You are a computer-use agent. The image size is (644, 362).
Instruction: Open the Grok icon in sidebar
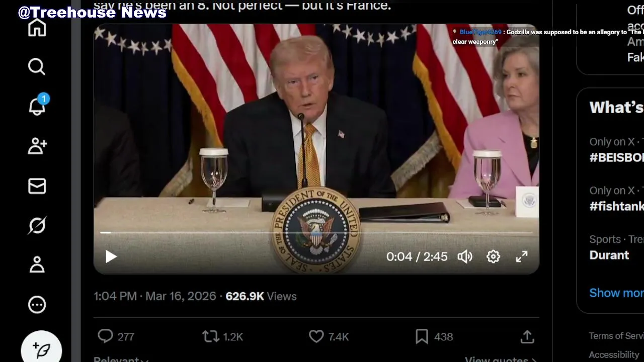37,225
